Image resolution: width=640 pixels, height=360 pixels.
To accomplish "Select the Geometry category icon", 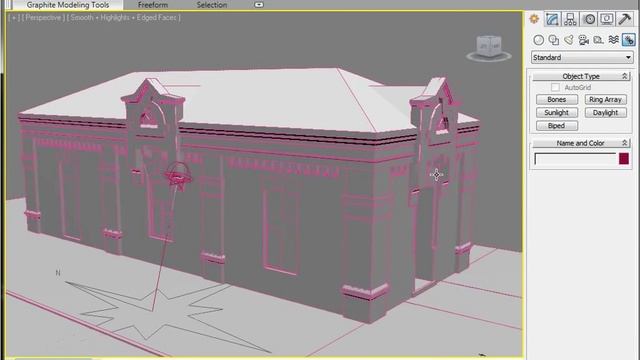I will click(539, 40).
